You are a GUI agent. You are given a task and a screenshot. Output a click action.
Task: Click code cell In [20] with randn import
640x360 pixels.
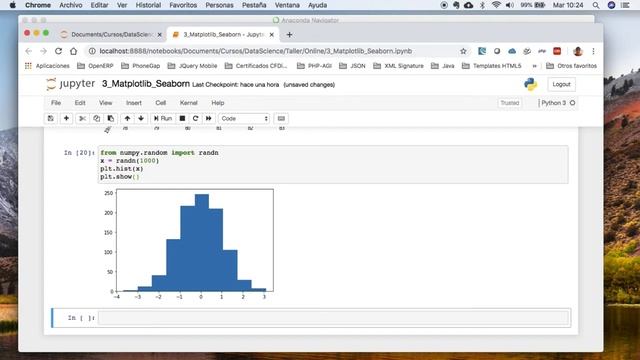tap(333, 164)
